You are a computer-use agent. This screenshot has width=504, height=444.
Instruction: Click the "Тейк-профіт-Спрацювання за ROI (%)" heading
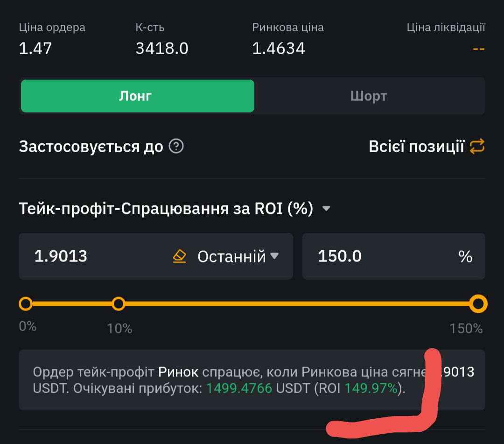click(166, 209)
